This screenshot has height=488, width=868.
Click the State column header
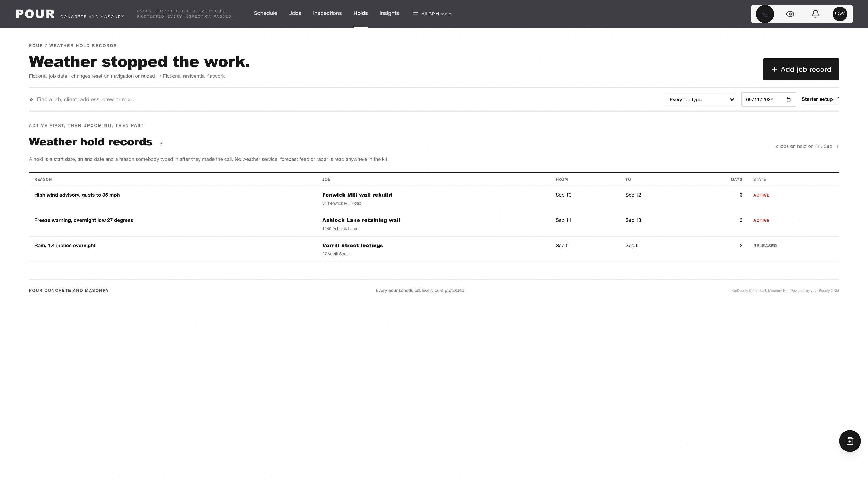coord(759,180)
